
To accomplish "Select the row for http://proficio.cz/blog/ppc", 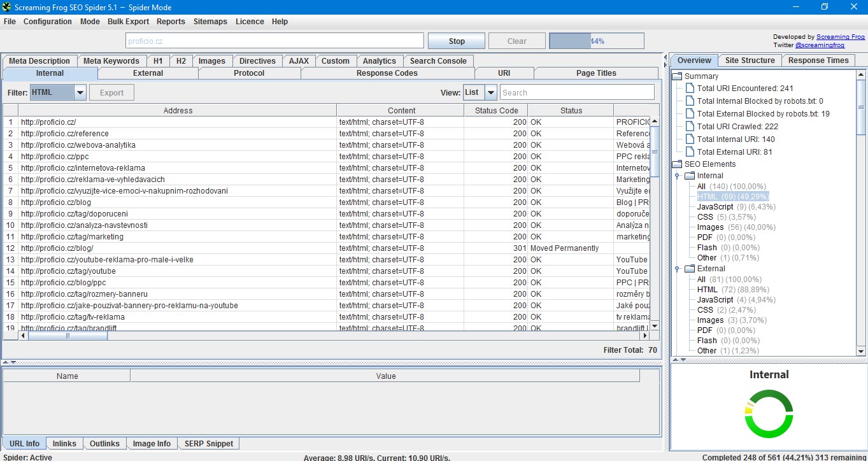I will click(x=326, y=283).
